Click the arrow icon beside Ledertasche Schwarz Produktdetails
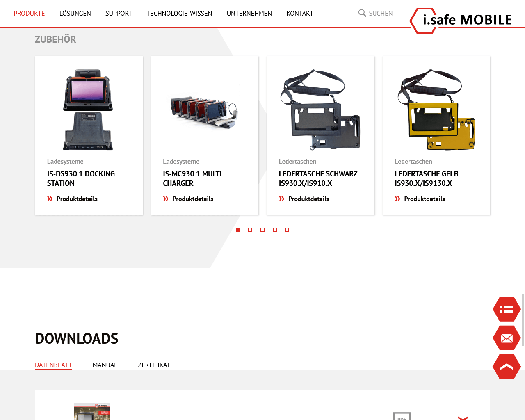The height and width of the screenshot is (420, 525). 282,199
